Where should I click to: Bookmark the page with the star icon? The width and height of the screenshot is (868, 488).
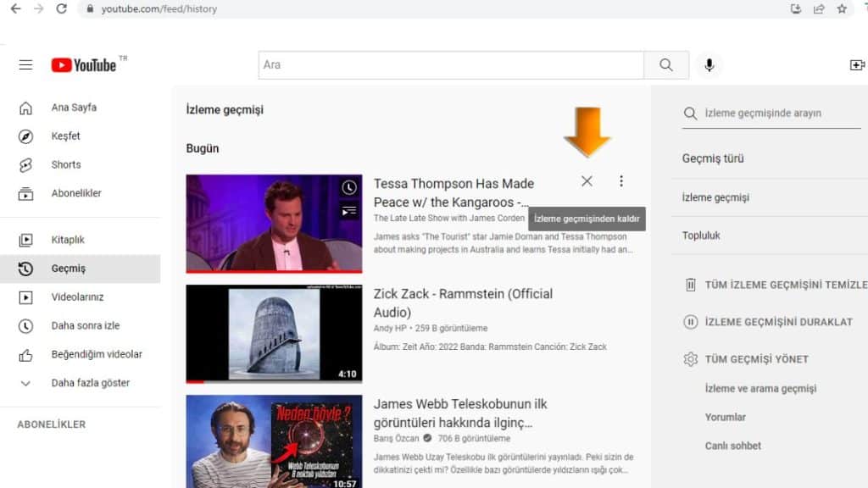click(842, 8)
